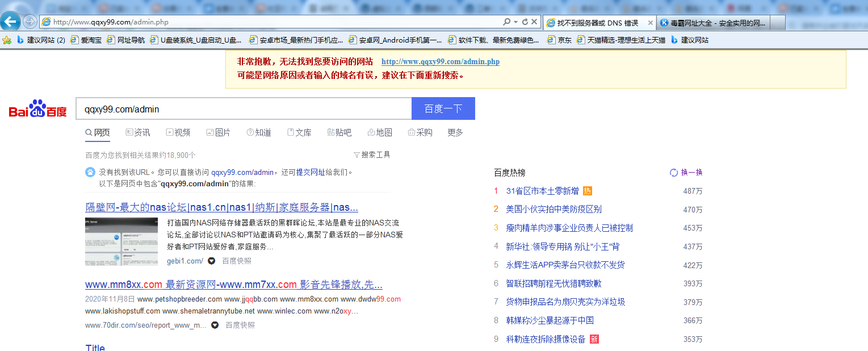868x351 pixels.
Task: Open the 搜索工具 filter options
Action: click(x=372, y=154)
